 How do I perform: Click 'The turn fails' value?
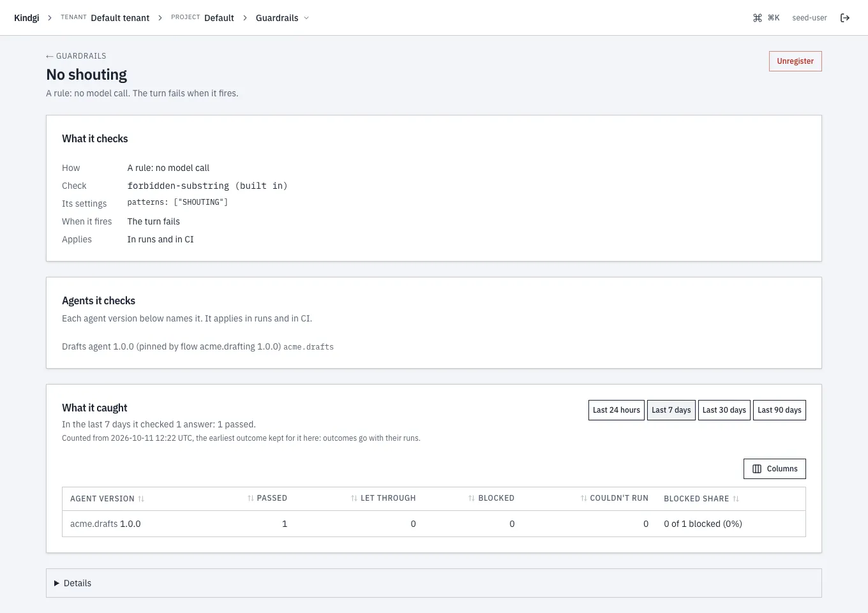[153, 221]
